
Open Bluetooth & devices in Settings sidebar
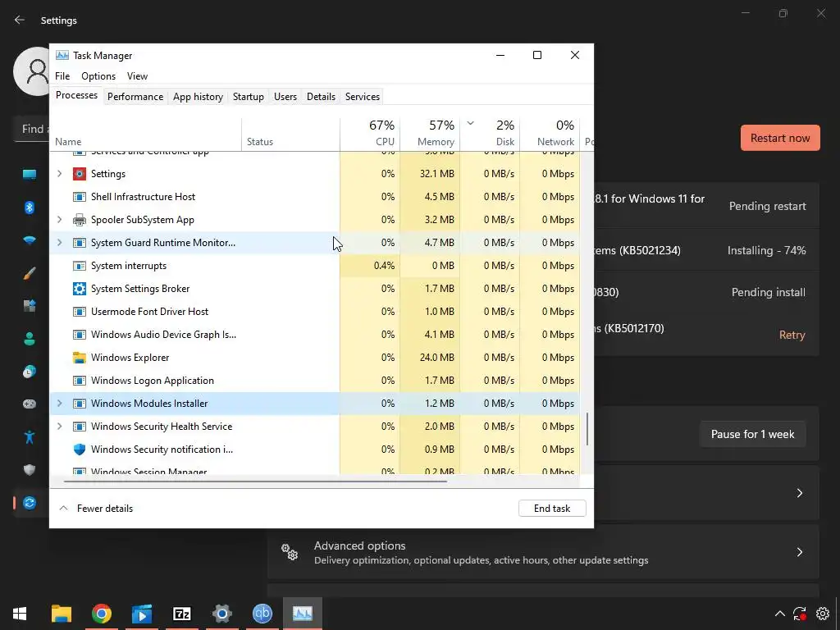tap(30, 208)
